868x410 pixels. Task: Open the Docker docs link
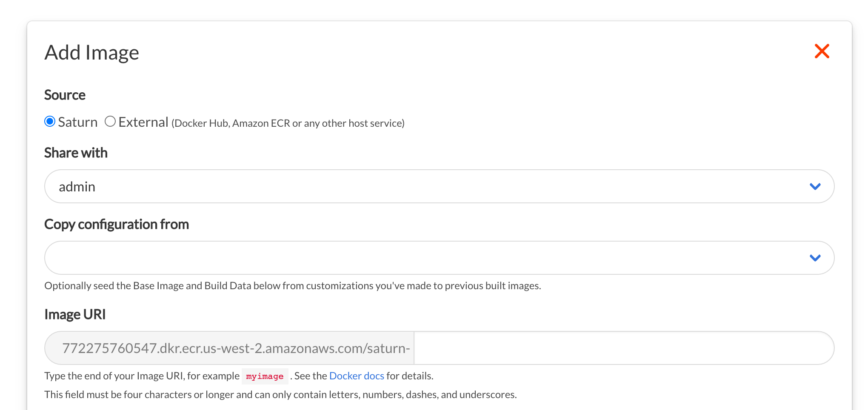point(357,376)
